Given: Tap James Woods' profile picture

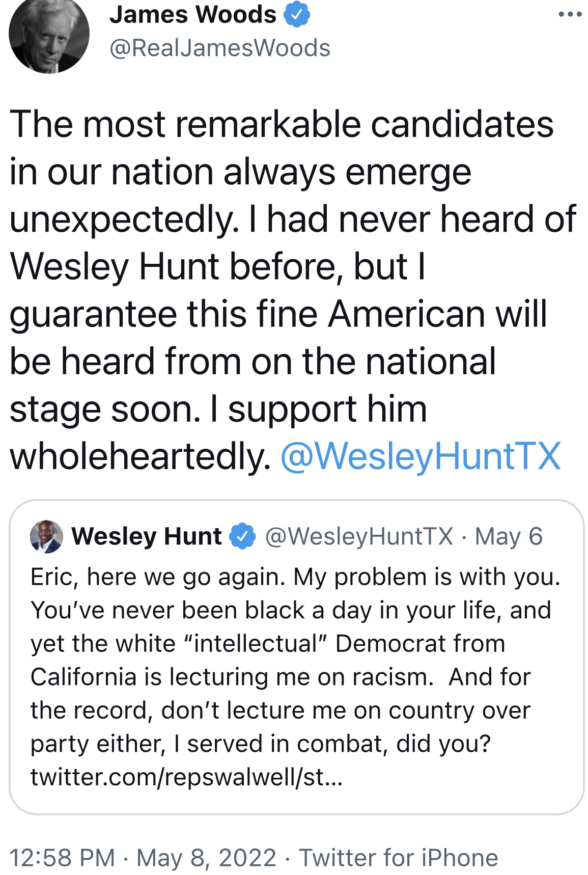Looking at the screenshot, I should [x=49, y=34].
